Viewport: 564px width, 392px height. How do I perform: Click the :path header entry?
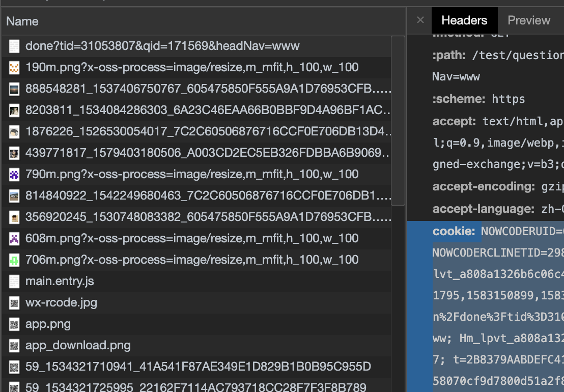(x=498, y=55)
